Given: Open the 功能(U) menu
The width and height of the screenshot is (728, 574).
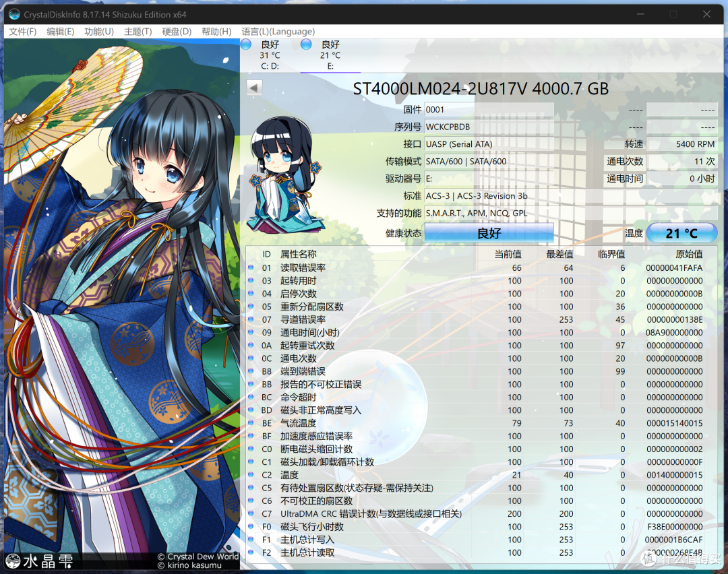Looking at the screenshot, I should (99, 32).
